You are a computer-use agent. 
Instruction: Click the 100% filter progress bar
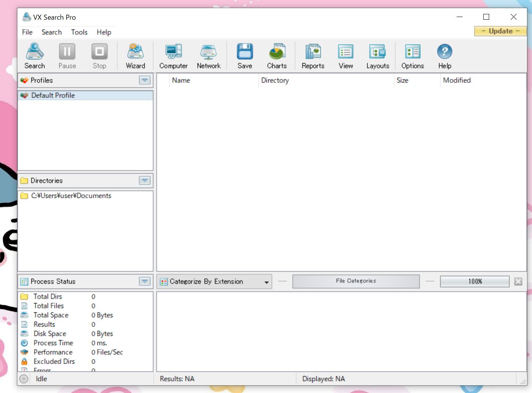pos(475,281)
